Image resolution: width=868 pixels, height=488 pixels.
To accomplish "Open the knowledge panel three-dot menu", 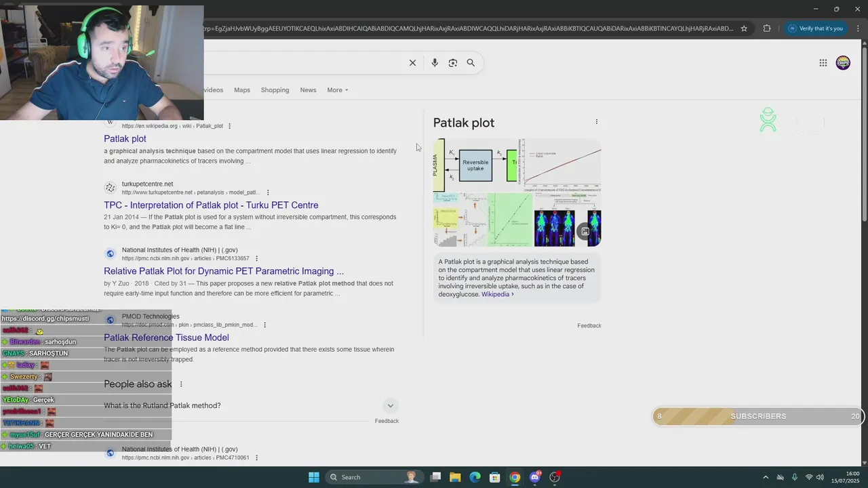I will (x=597, y=122).
